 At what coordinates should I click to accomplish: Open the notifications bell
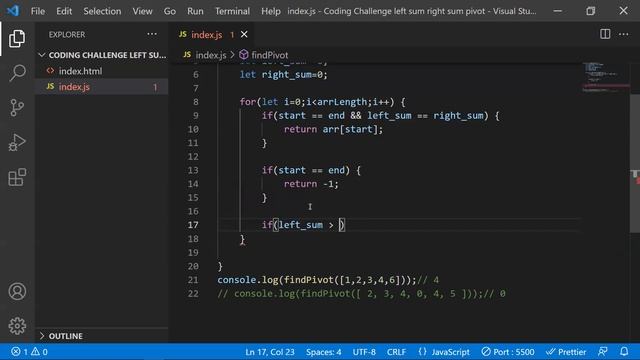click(624, 351)
